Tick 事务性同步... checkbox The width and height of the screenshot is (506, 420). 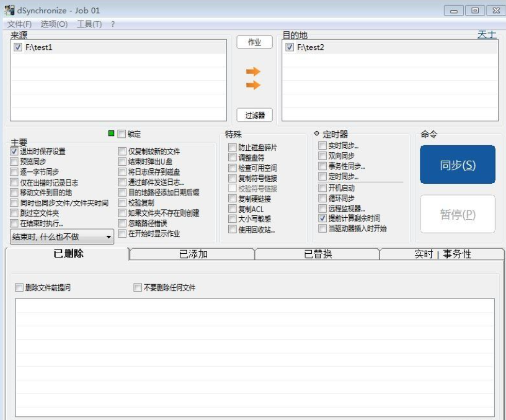323,166
